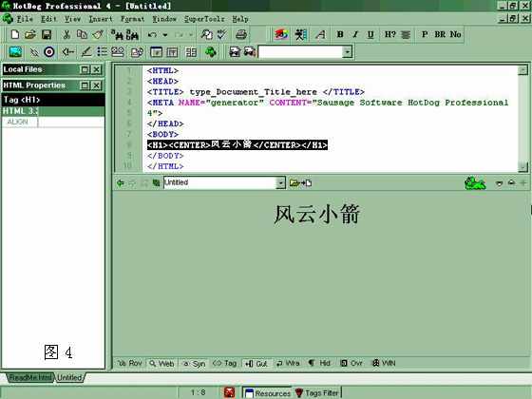Screen dimensions: 532x399
Task: Switch to the ReadMe.html tab
Action: [x=29, y=377]
